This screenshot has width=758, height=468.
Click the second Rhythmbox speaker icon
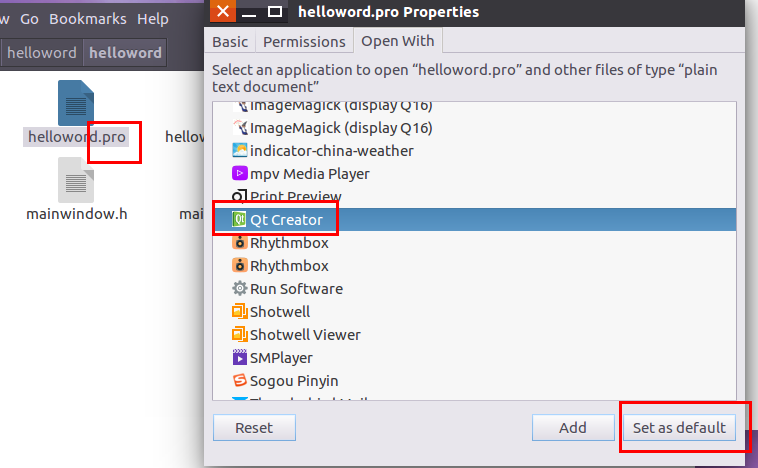pyautogui.click(x=239, y=265)
